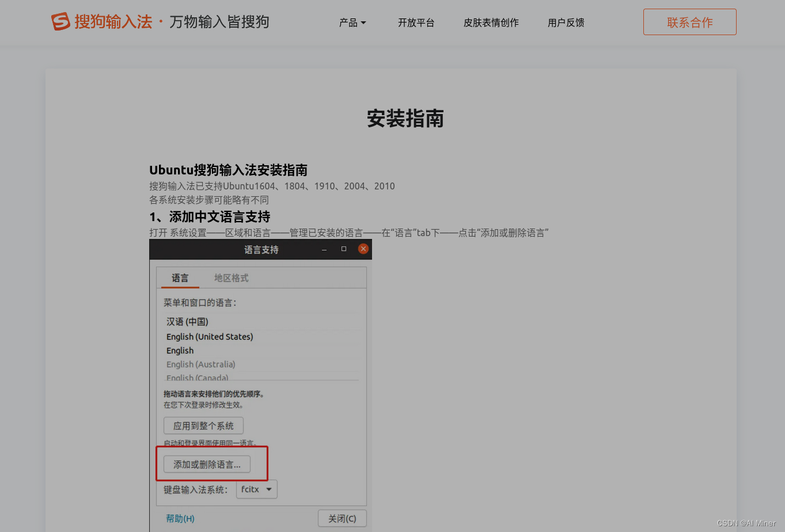
Task: Open the 产品 dropdown menu
Action: pyautogui.click(x=352, y=22)
